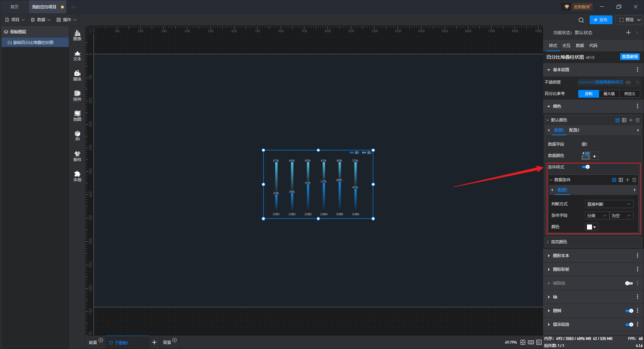Open the 预览 preview dropdown arrow
This screenshot has width=644, height=349.
click(639, 20)
